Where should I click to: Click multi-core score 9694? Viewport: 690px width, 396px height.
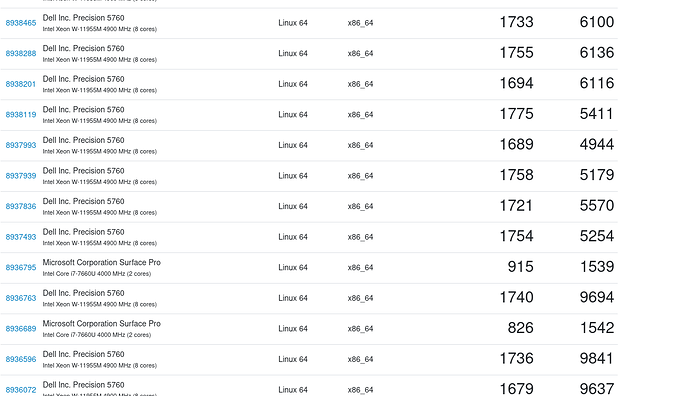click(x=596, y=297)
